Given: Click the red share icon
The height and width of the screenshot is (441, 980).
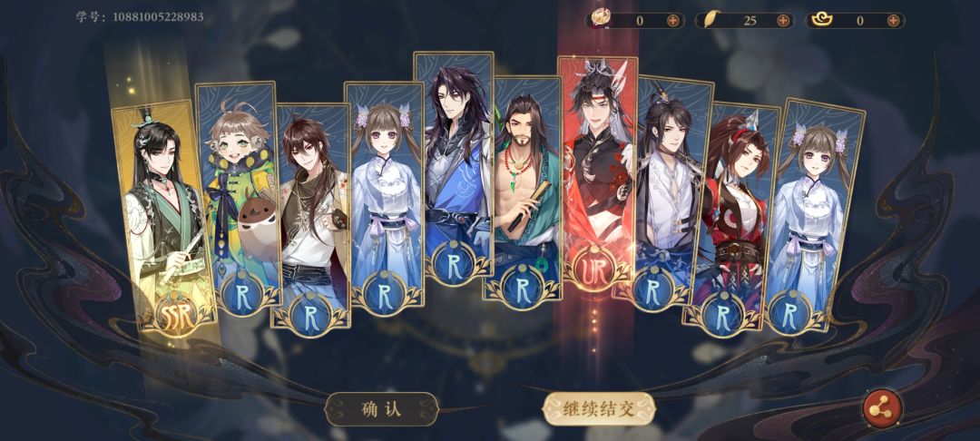Looking at the screenshot, I should tap(882, 408).
